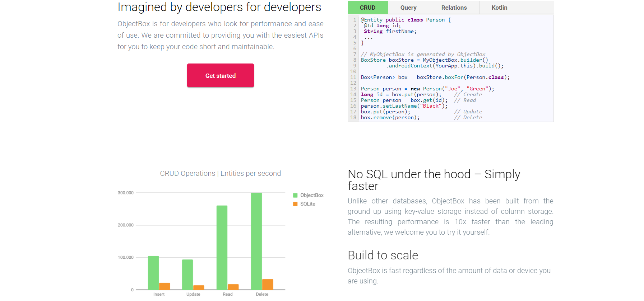644x301 pixels.
Task: Click code line 'new Person("Joe", "Green")'
Action: coord(427,89)
